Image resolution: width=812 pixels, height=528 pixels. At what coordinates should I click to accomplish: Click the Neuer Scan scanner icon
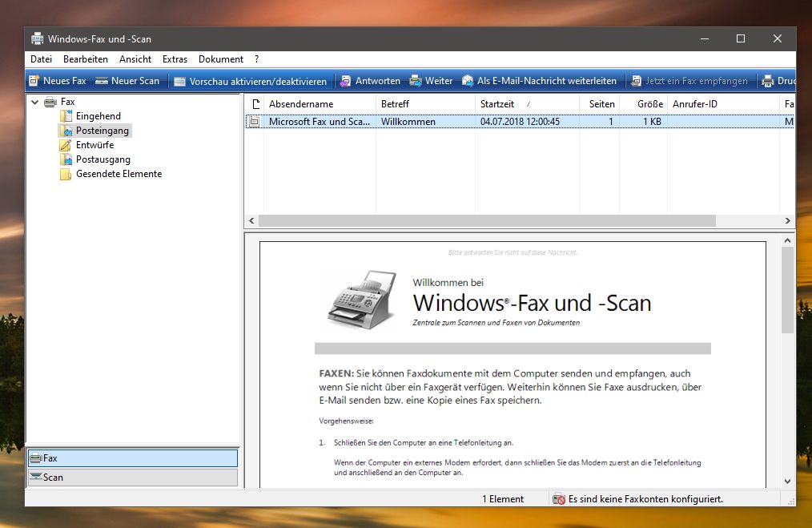(102, 81)
